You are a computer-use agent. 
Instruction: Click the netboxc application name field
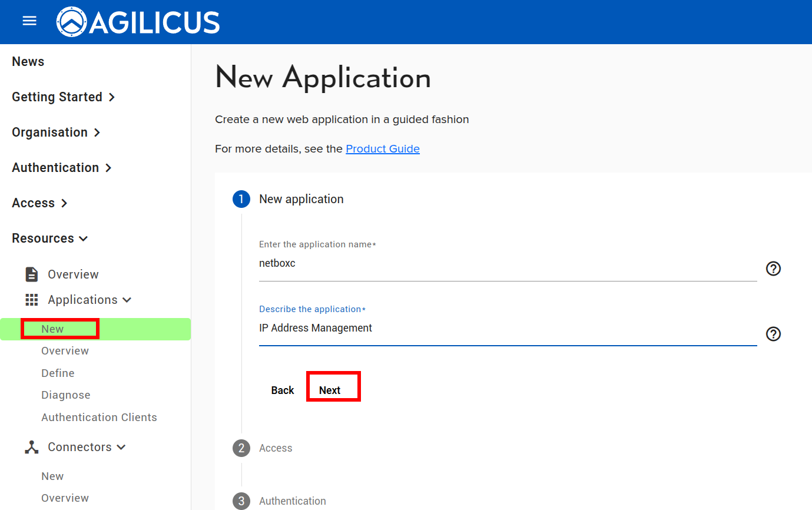tap(412, 263)
